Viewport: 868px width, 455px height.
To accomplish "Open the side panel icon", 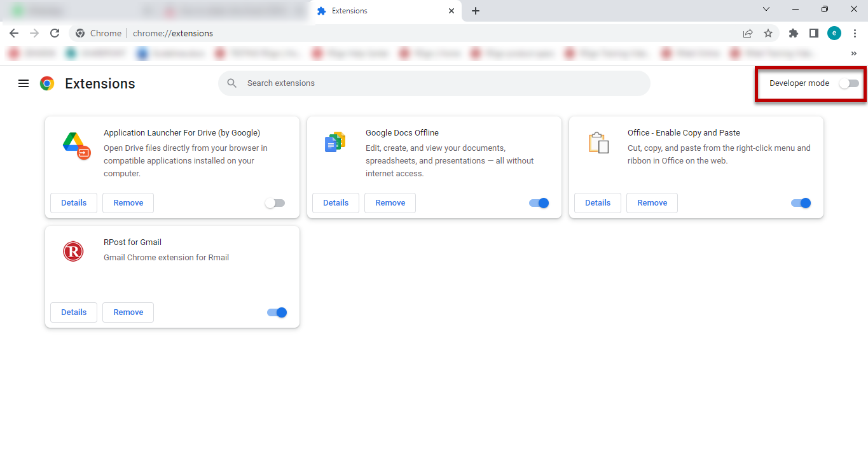I will pos(813,33).
